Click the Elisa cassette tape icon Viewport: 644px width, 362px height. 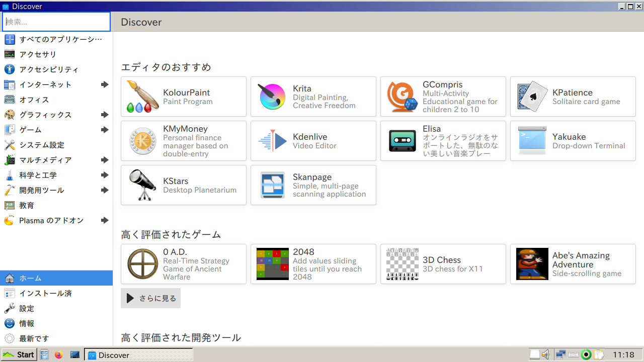(x=403, y=141)
